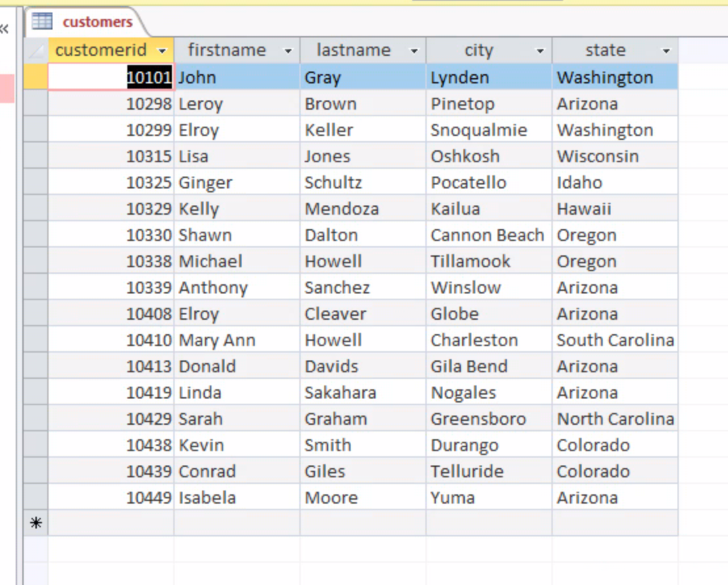Click the state cell Hawaii
Screen dimensions: 728x585
[x=615, y=208]
